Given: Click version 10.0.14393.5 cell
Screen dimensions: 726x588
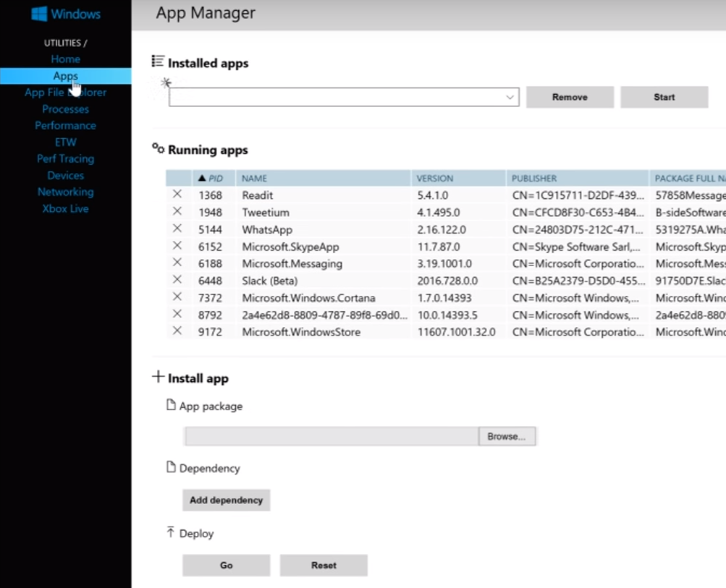Looking at the screenshot, I should coord(447,315).
